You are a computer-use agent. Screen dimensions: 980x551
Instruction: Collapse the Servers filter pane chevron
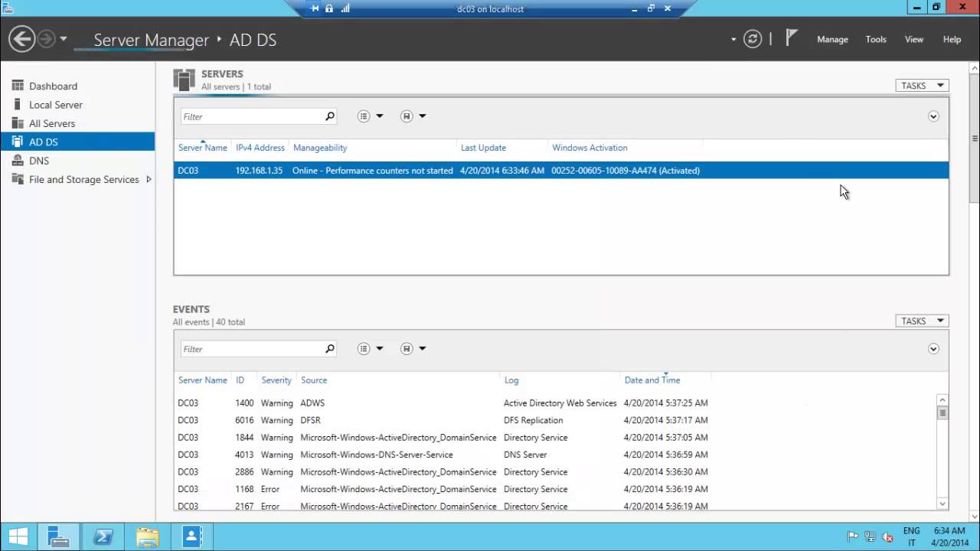933,116
